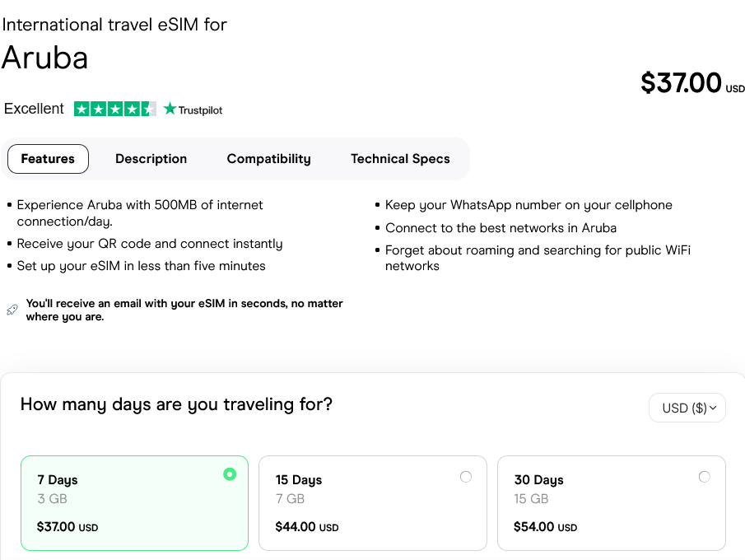This screenshot has height=560, width=745.
Task: Select the 7 Days radio button
Action: pos(230,474)
